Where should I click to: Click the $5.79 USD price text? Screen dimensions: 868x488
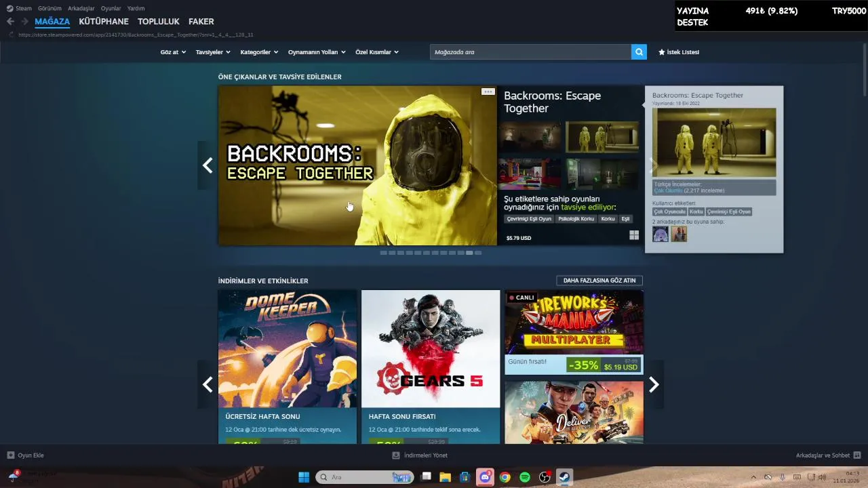click(x=519, y=238)
